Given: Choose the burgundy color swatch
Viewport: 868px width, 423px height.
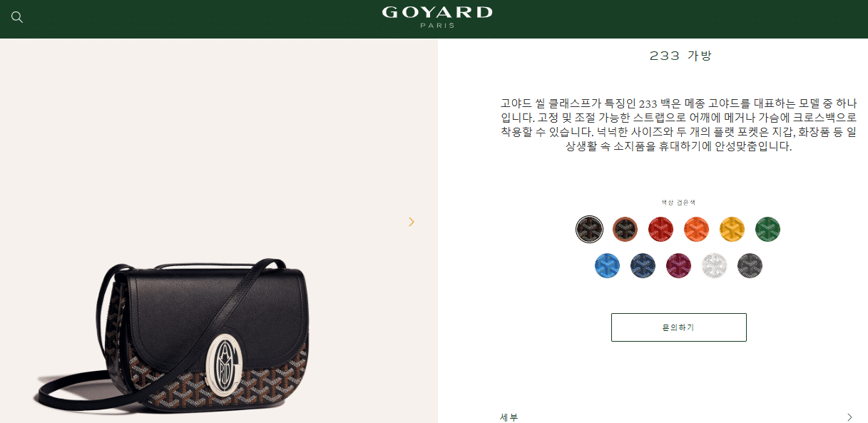Looking at the screenshot, I should tap(678, 265).
